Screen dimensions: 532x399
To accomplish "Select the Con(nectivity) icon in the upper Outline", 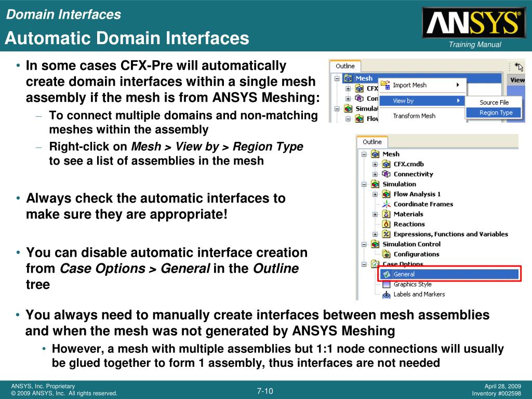I will coord(360,98).
